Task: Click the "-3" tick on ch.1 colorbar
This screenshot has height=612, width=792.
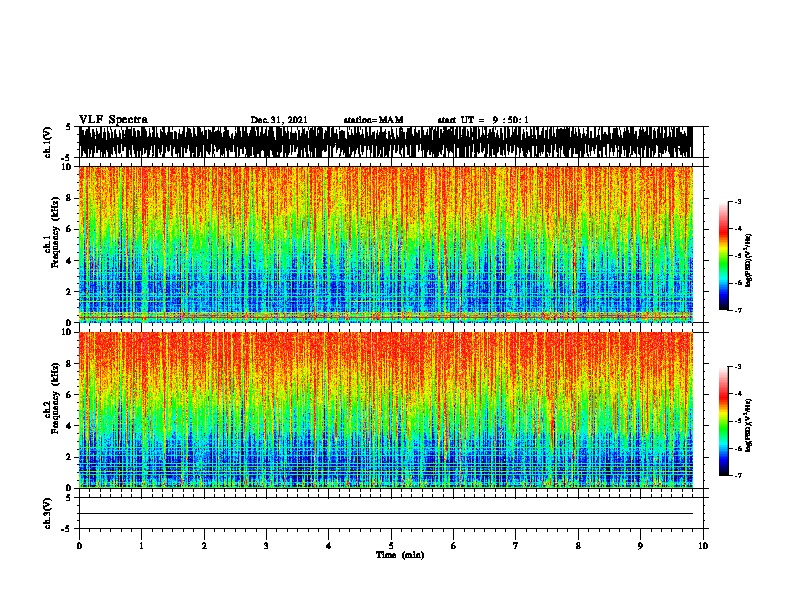Action: pyautogui.click(x=737, y=202)
